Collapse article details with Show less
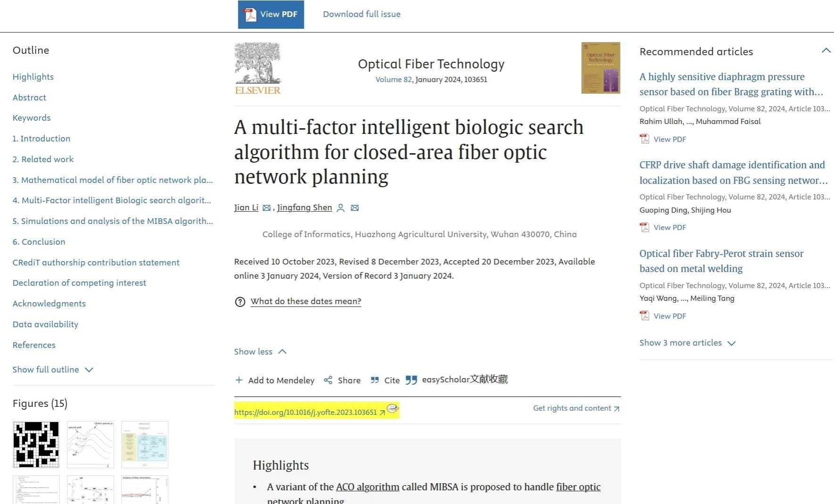The width and height of the screenshot is (834, 504). tap(260, 352)
